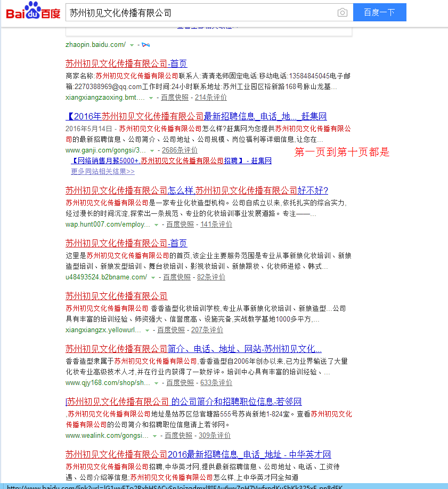This screenshot has width=448, height=489.
Task: Open 309条评价 reviews link
Action: coord(214,435)
